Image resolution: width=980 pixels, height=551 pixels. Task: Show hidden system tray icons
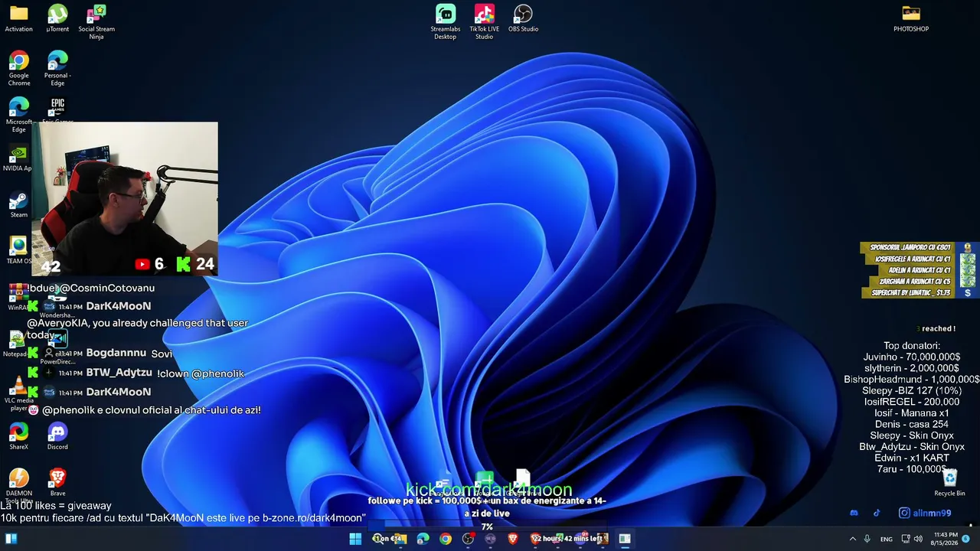point(853,539)
